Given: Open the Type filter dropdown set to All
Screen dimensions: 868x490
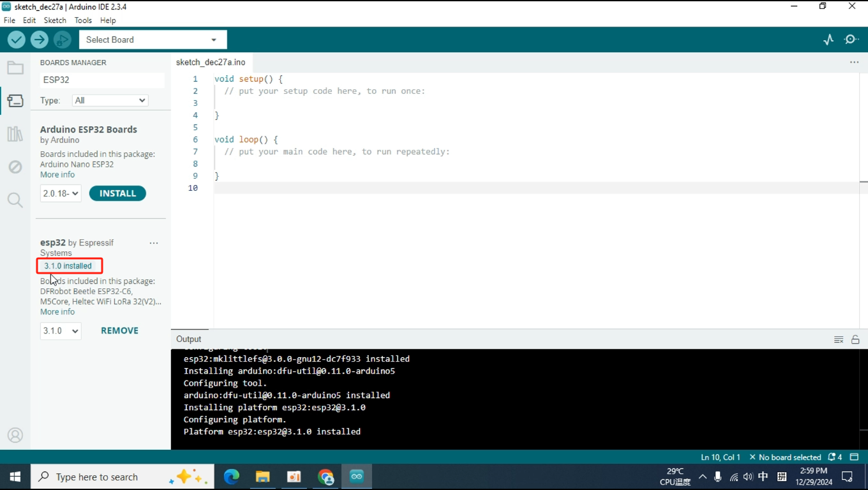Looking at the screenshot, I should tap(110, 100).
